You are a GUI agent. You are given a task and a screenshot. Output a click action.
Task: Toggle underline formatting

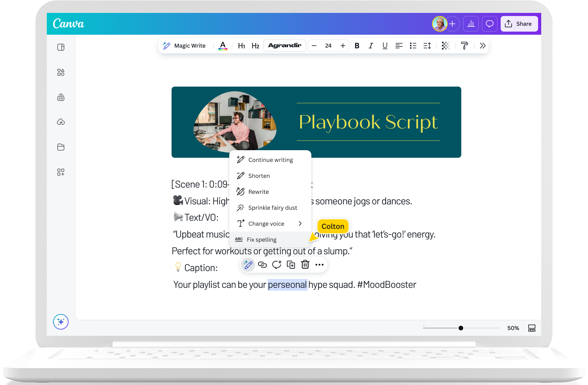pos(385,46)
